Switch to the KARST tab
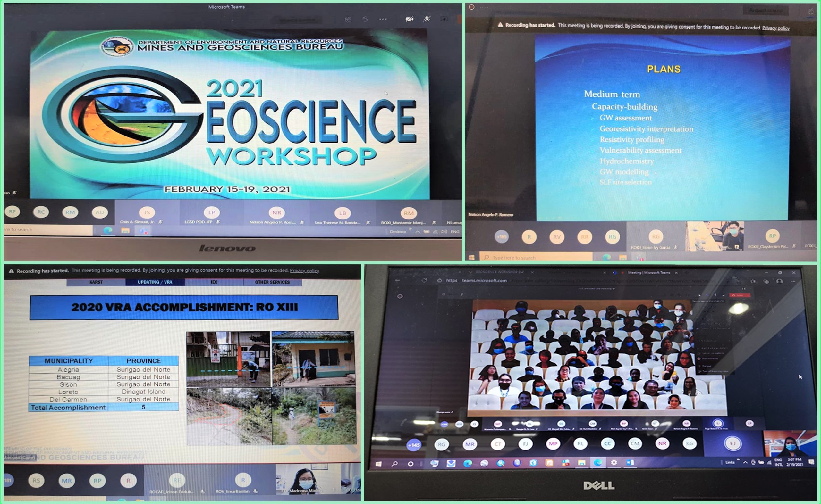Image resolution: width=821 pixels, height=504 pixels. click(x=96, y=282)
